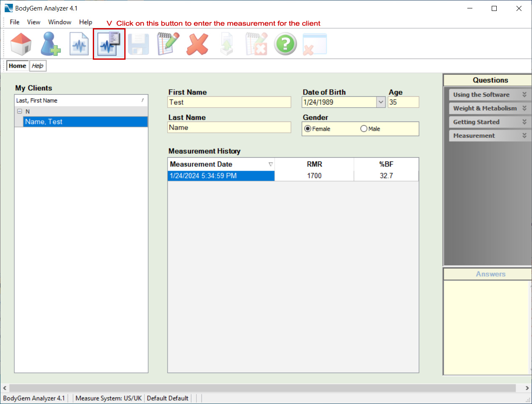Select the Female gender radio button

(x=308, y=129)
